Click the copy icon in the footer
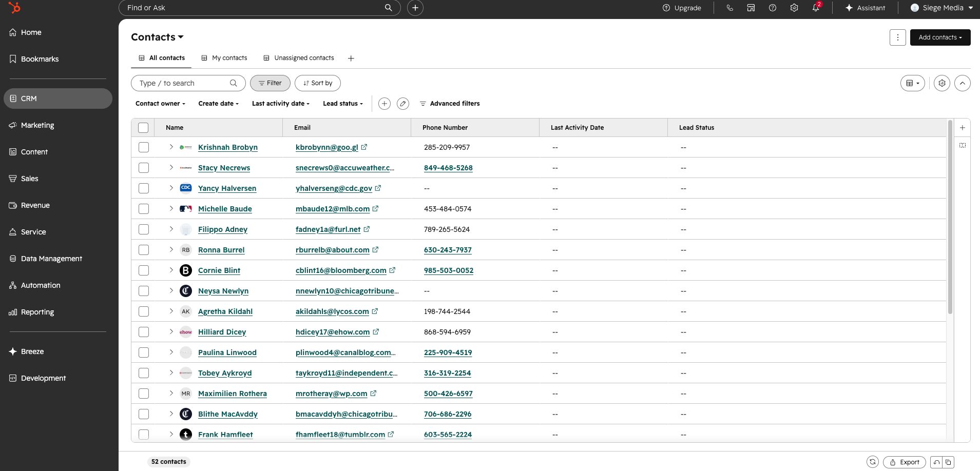The height and width of the screenshot is (471, 980). click(948, 462)
